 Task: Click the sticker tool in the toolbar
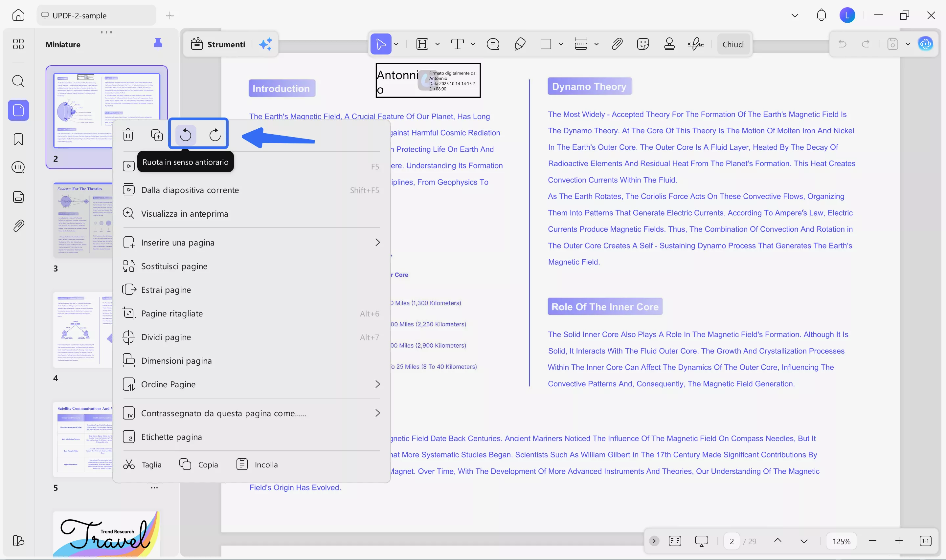point(642,44)
